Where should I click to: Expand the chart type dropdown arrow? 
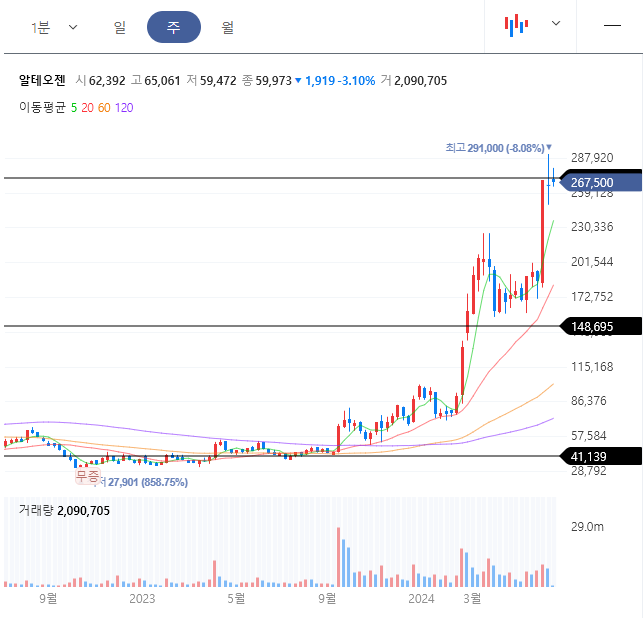(556, 23)
